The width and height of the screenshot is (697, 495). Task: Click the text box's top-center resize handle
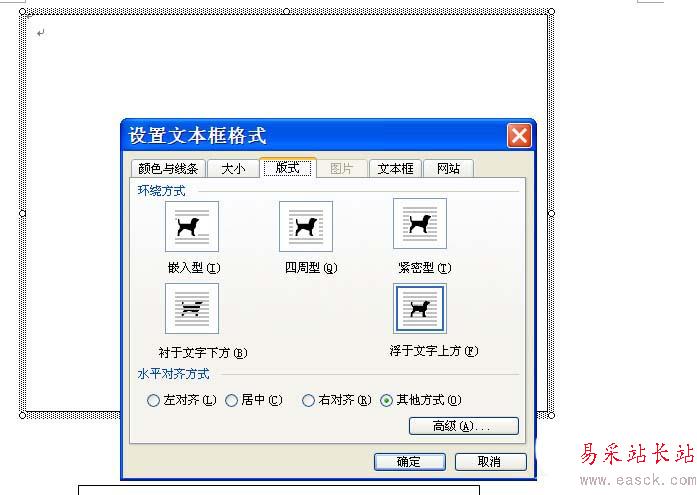287,11
